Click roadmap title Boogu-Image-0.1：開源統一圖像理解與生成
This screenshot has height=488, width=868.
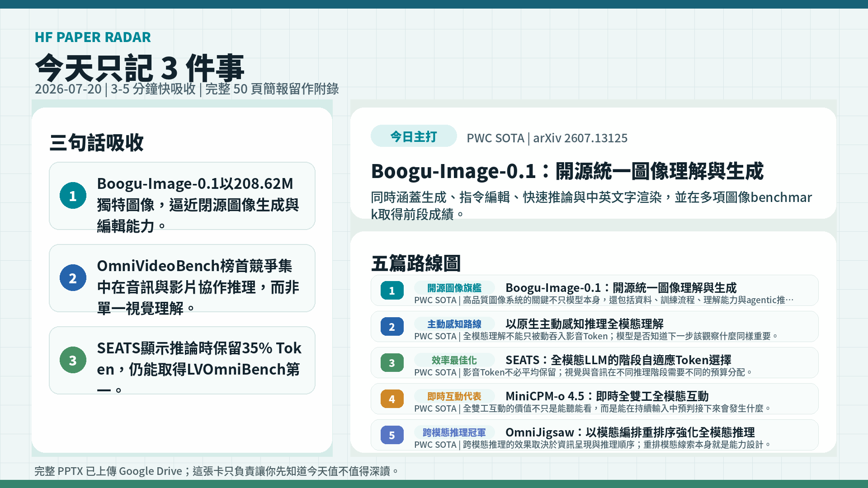click(x=621, y=287)
